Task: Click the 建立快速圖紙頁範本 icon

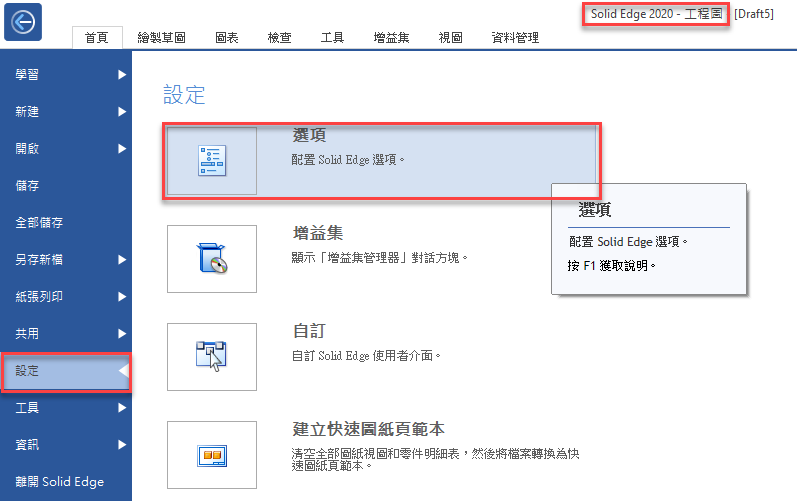Action: point(212,455)
